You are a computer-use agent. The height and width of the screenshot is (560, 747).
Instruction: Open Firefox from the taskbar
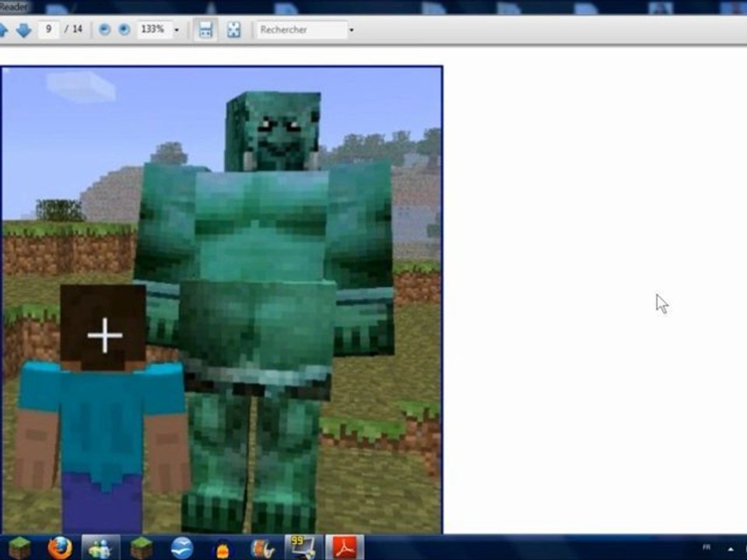[60, 548]
